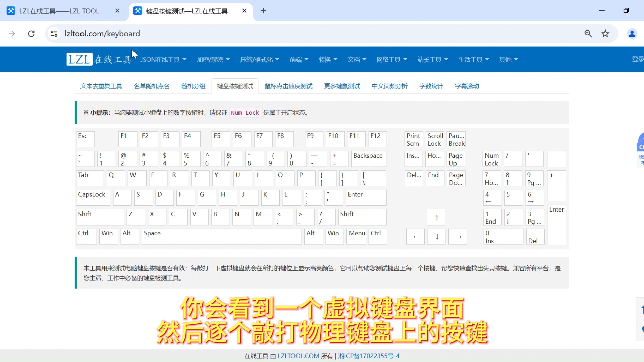
Task: Click the LZL site logo
Action: (x=99, y=59)
